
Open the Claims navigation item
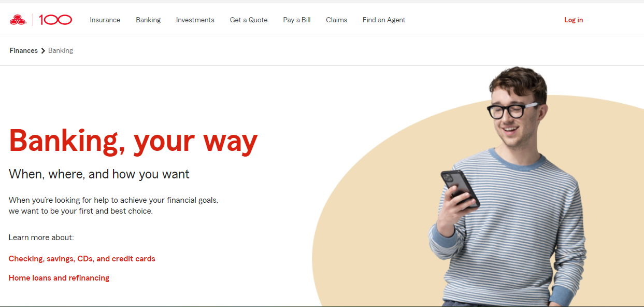click(x=336, y=20)
